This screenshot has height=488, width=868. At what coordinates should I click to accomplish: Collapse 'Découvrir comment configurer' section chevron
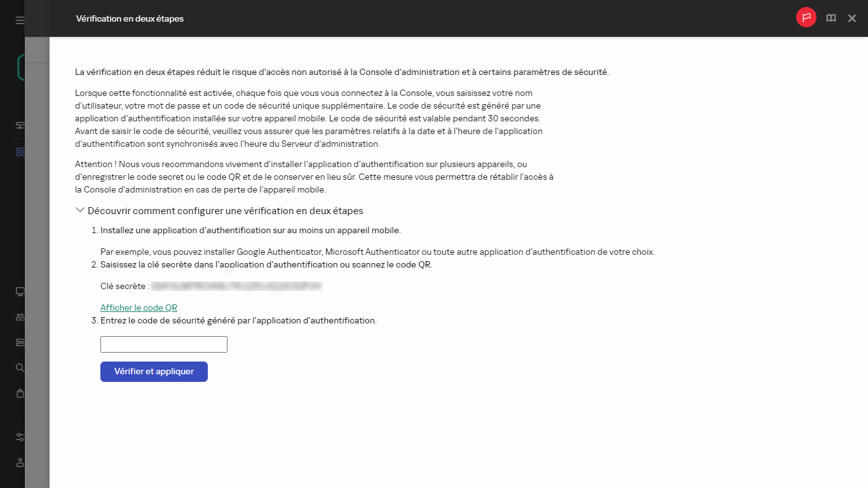pos(80,210)
